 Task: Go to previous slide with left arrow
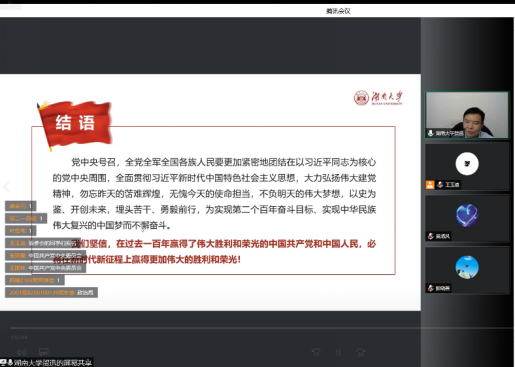click(7, 186)
